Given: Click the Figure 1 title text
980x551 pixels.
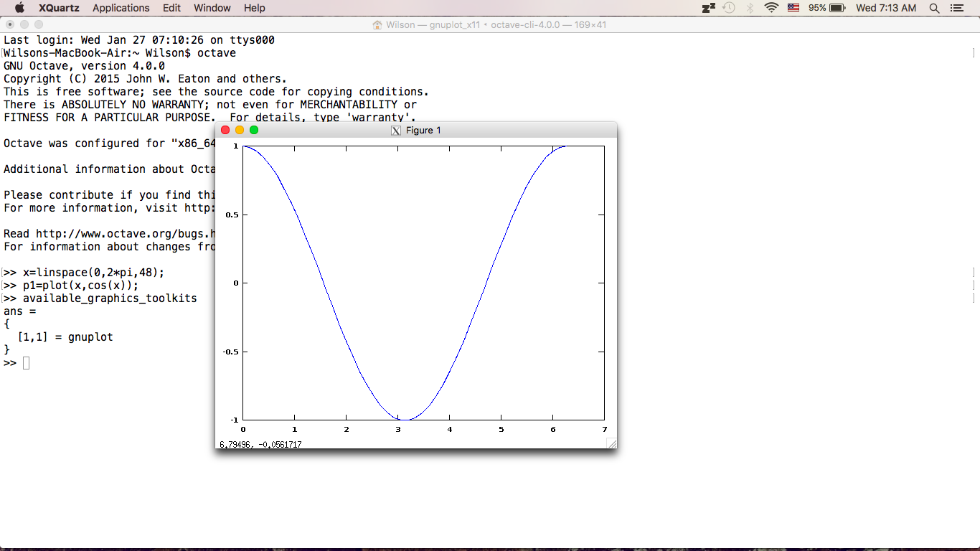Looking at the screenshot, I should pos(423,130).
